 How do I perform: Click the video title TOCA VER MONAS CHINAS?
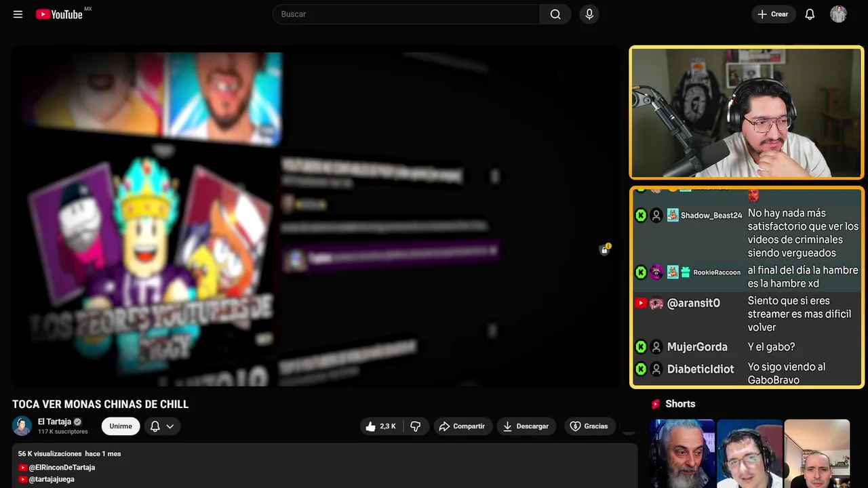click(100, 405)
